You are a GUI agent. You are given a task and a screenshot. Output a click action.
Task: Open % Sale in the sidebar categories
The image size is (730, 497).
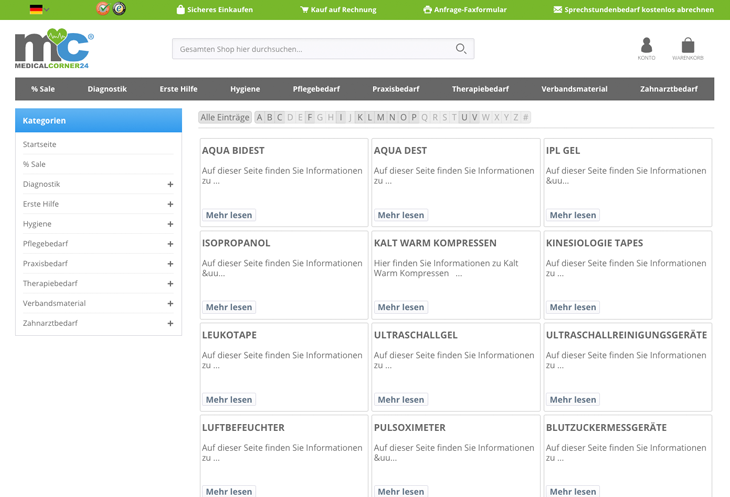(34, 164)
